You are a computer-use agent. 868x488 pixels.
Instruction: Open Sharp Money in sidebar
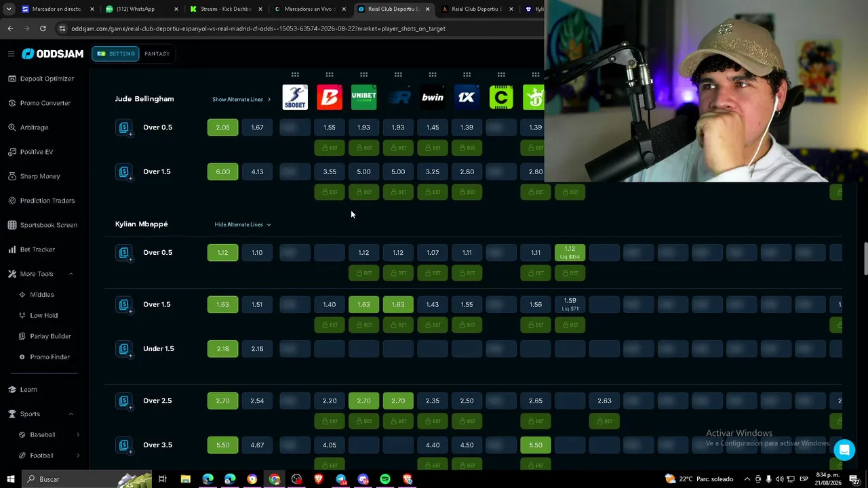coord(34,176)
